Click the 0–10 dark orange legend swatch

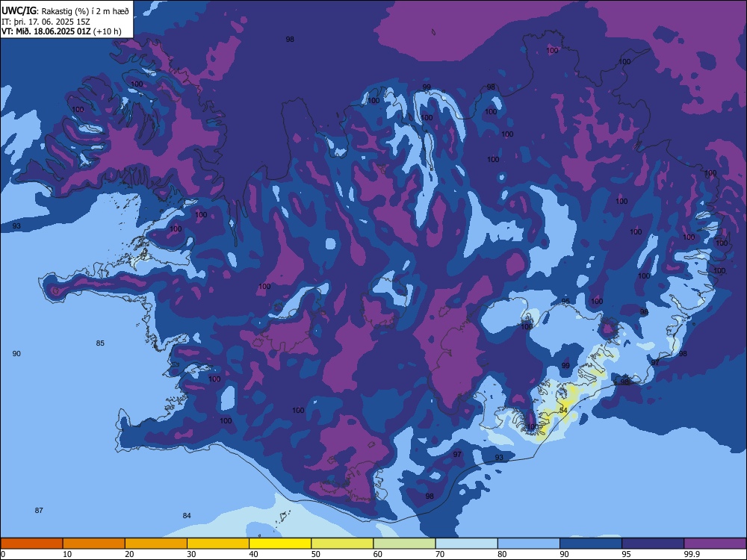coord(31,544)
